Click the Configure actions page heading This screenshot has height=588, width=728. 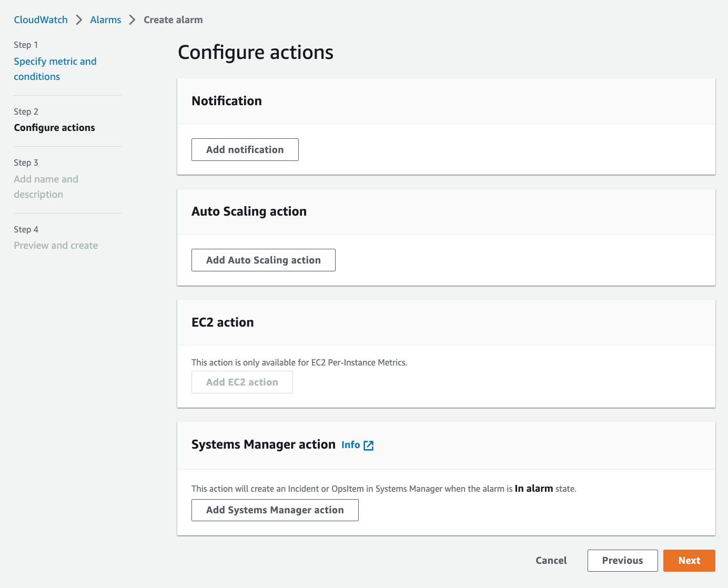(x=256, y=53)
